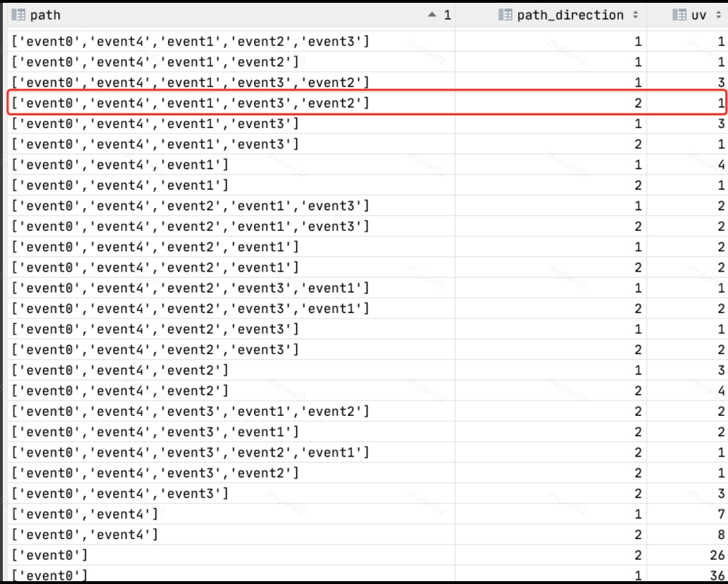Screen dimensions: 728x584
Task: Click path cell in the red-outlined row
Action: coord(191,103)
